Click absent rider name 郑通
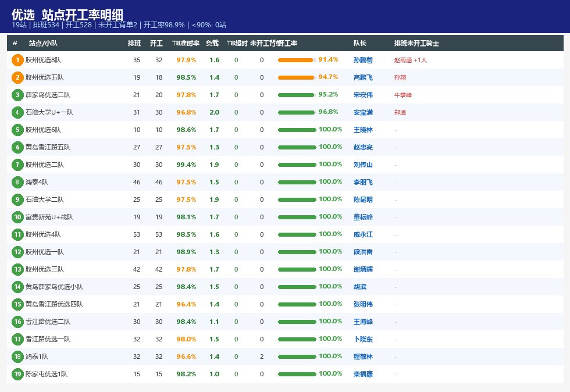Screen dimensions: 570x392 pos(400,112)
